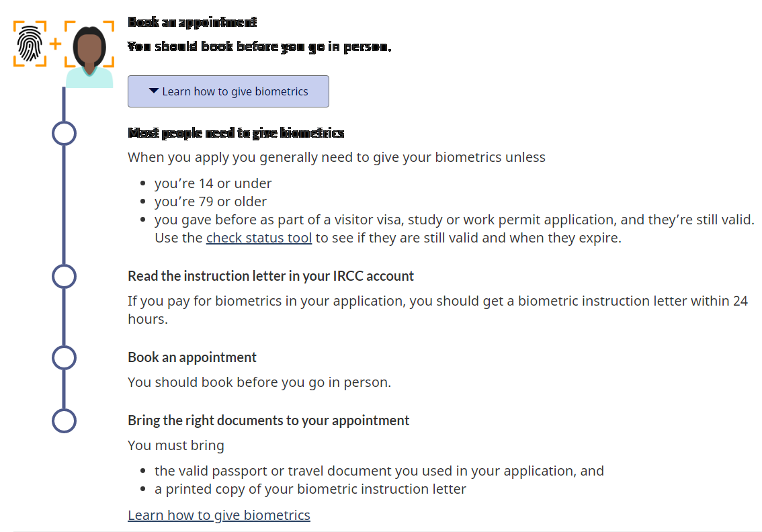The image size is (762, 532).
Task: Collapse the Learn how to give biometrics panel
Action: click(228, 91)
